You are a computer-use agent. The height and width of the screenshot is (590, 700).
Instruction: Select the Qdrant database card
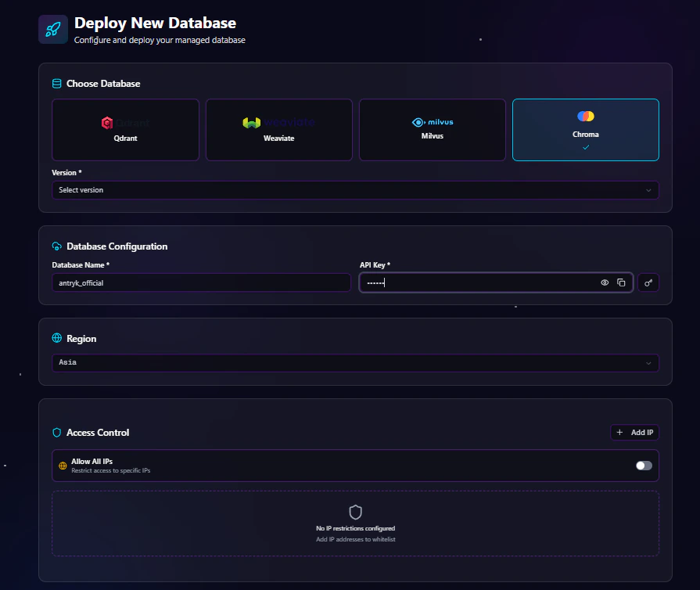point(125,130)
